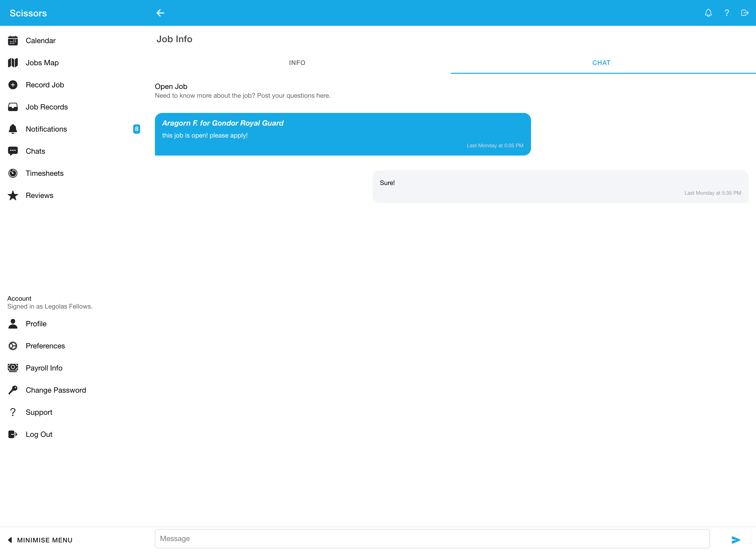Open the help icon in the header

coord(726,13)
